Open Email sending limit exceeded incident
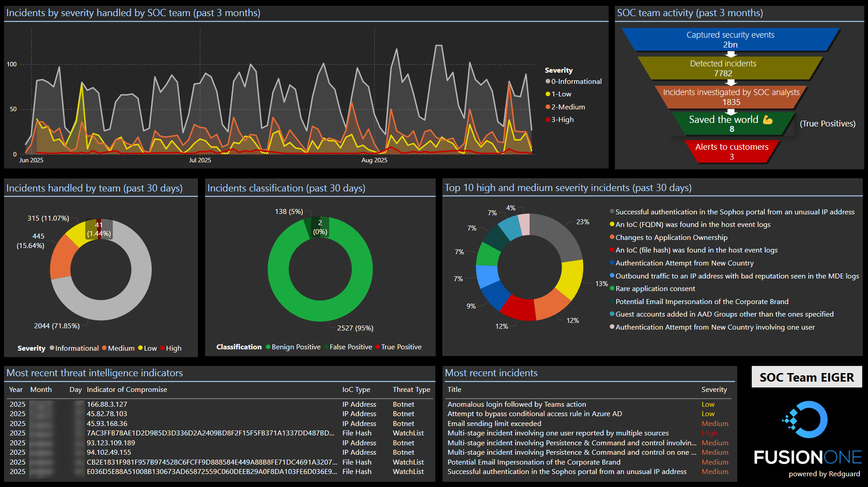Screen dimensions: 868x487 click(x=494, y=424)
